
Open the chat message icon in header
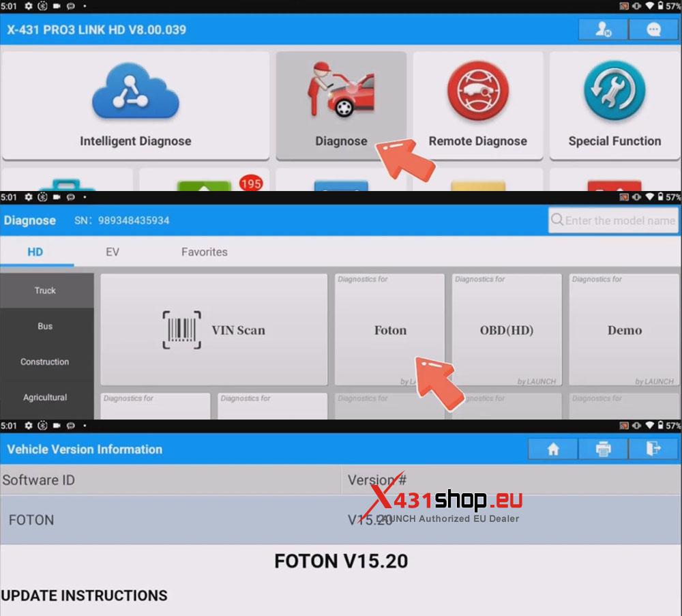(x=653, y=29)
